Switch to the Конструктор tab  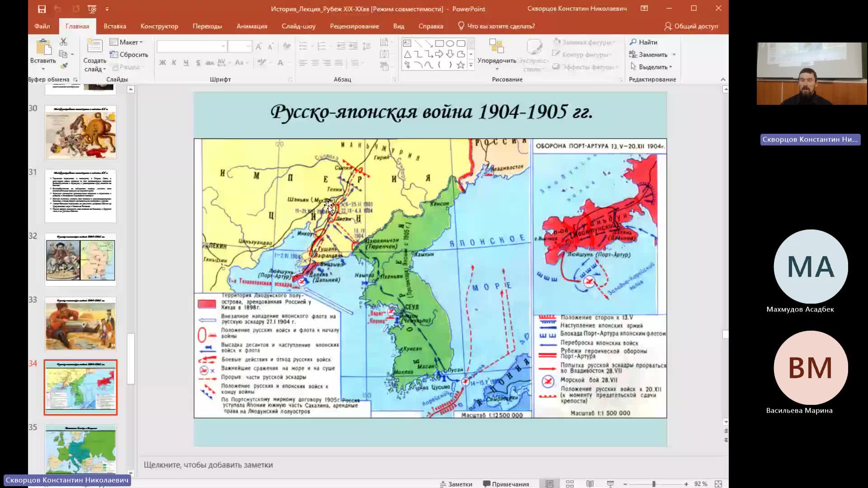[159, 26]
